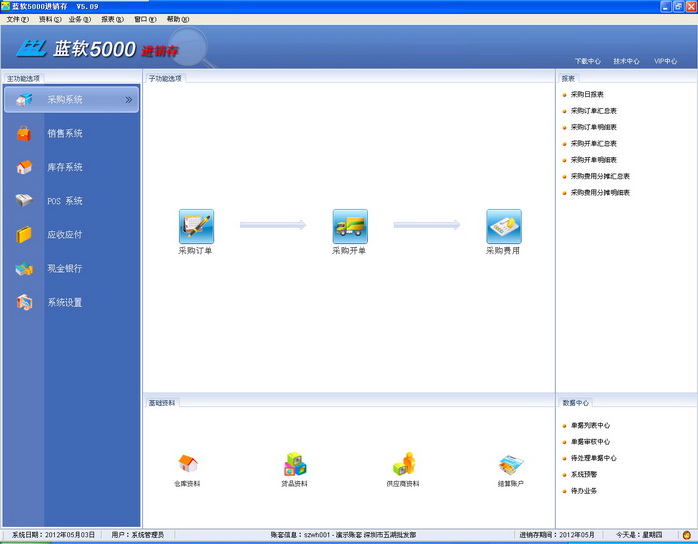
Task: Click the 现金银行 money icon
Action: [x=24, y=268]
